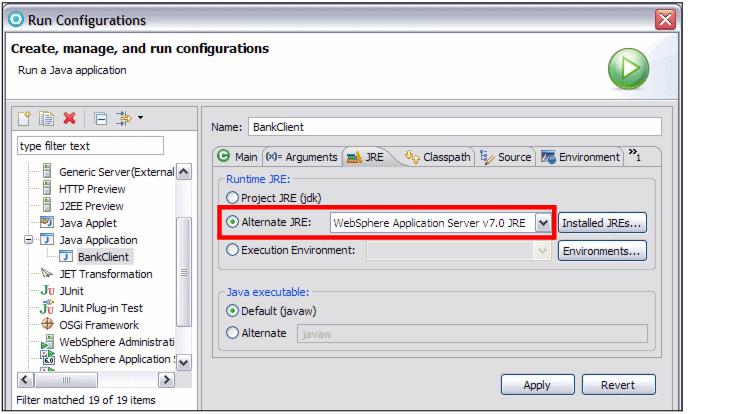Click the type filter text box
The image size is (741, 414).
tap(90, 146)
